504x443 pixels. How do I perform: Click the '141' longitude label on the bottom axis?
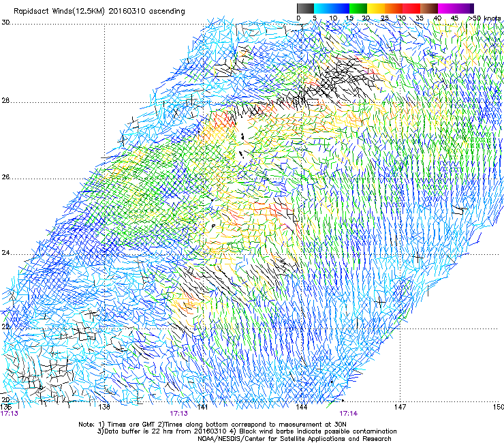(202, 407)
